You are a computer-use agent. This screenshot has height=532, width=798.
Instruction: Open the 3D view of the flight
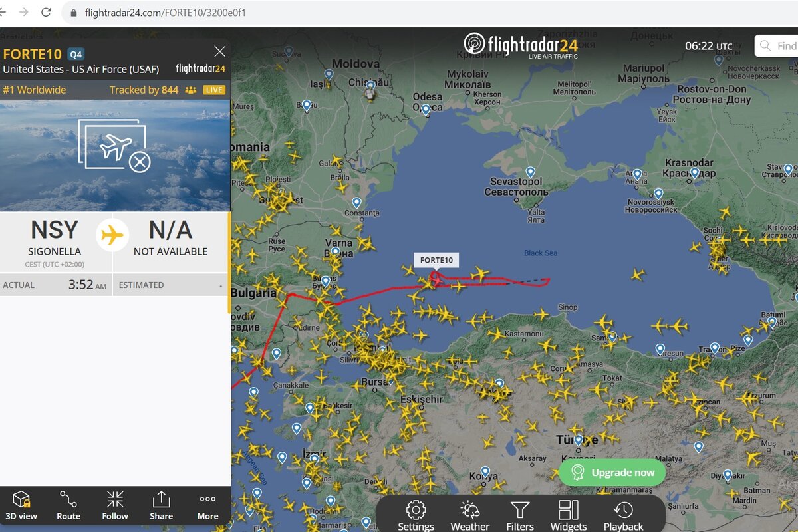(21, 505)
